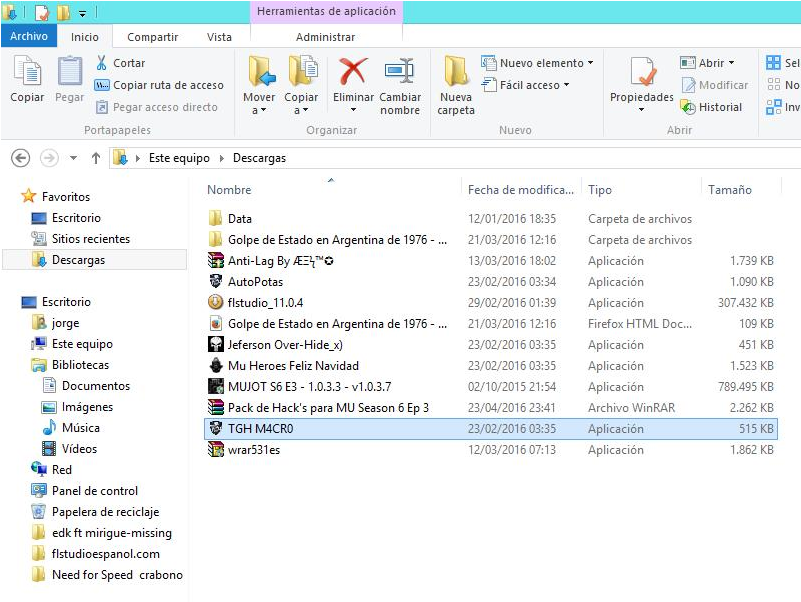801x602 pixels.
Task: Switch to the Compartir ribbon tab
Action: click(152, 37)
